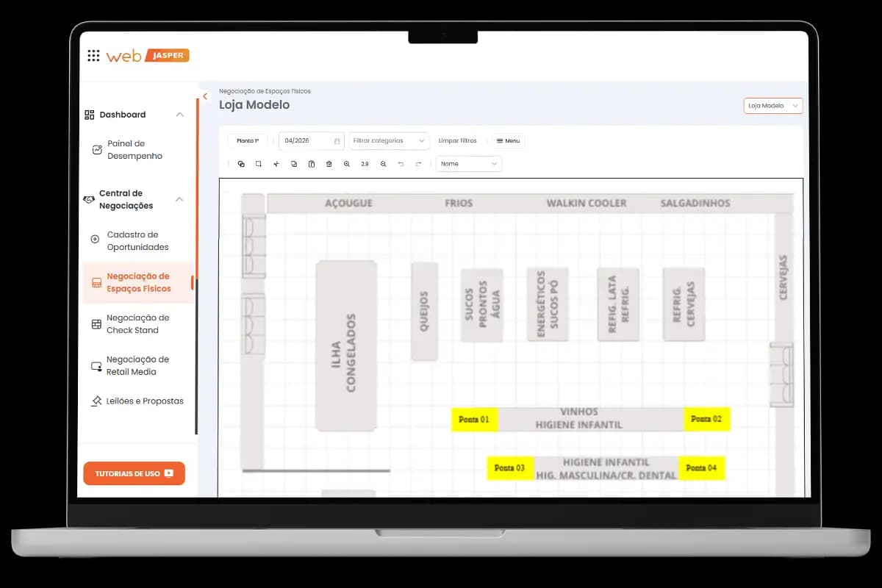
Task: Click the ILHA CONGELADOS block on floorplan
Action: [346, 345]
